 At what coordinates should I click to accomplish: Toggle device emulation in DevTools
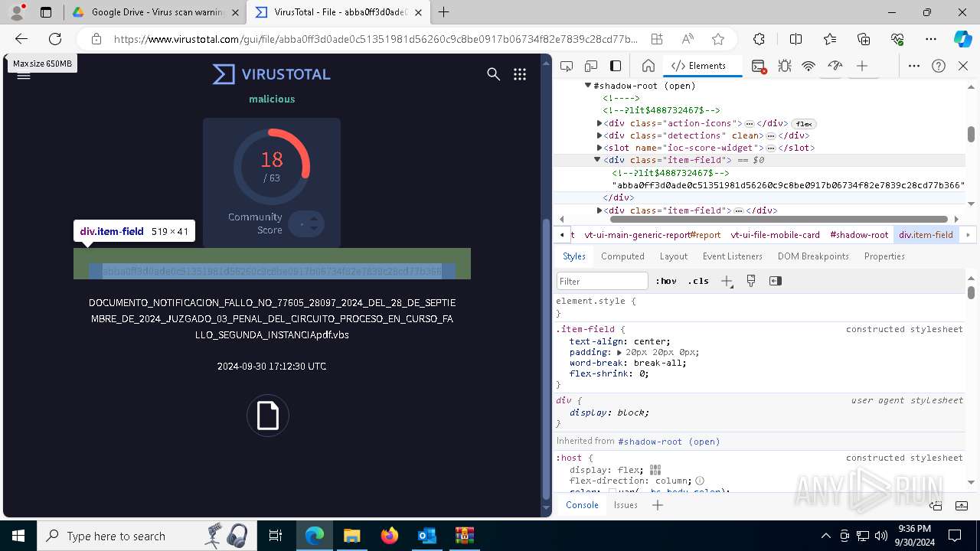pyautogui.click(x=591, y=66)
